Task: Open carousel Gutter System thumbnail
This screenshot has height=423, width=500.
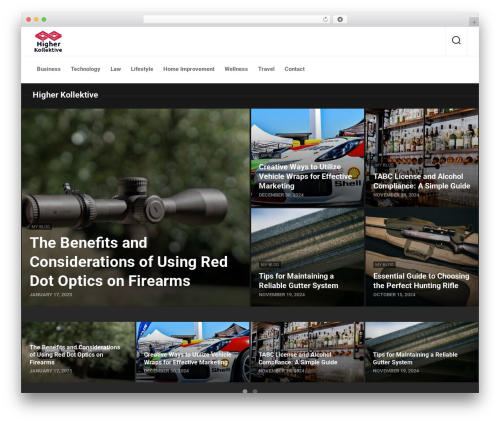Action: [422, 352]
